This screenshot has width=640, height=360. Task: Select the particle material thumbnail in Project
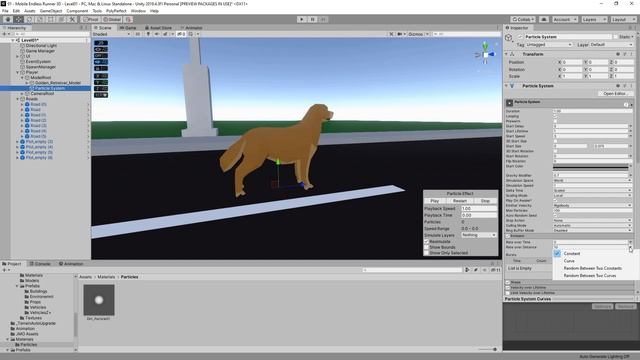[99, 300]
